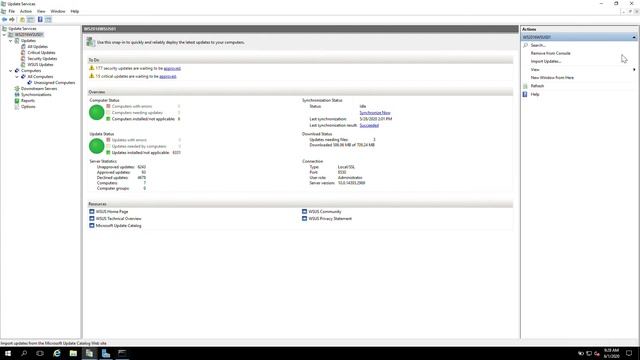Open the File menu

[11, 11]
